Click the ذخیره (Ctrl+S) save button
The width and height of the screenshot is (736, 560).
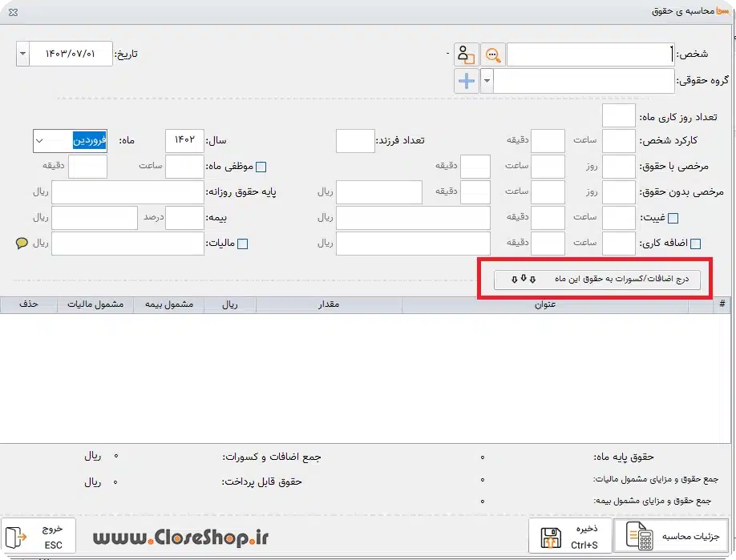tap(570, 536)
